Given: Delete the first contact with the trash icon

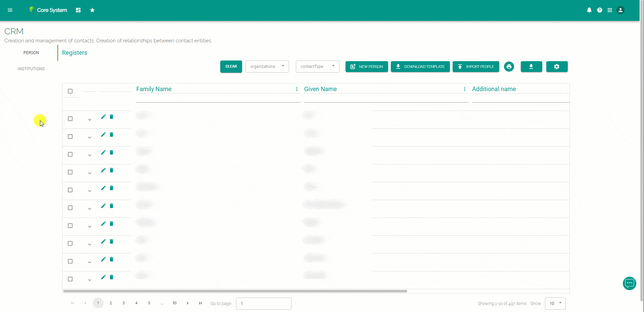Looking at the screenshot, I should point(111,117).
